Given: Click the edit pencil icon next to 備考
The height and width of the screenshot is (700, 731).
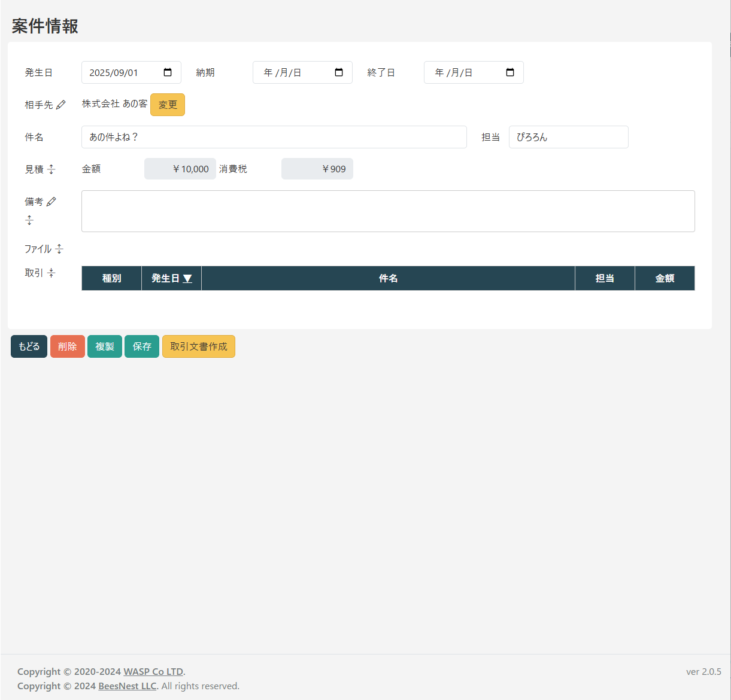Looking at the screenshot, I should pyautogui.click(x=52, y=200).
